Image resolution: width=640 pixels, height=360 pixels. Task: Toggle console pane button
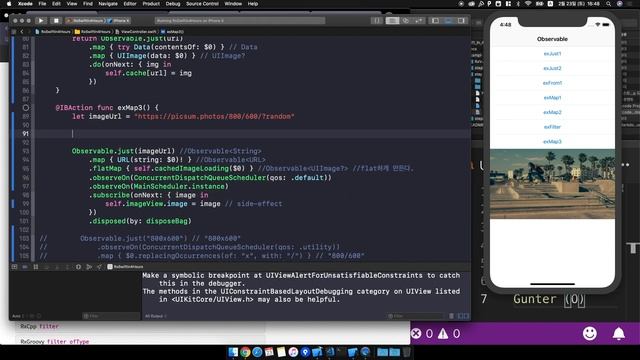466,316
